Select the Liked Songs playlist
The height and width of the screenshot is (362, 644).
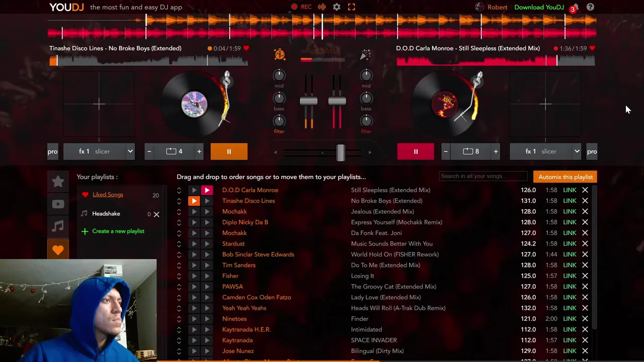tap(108, 195)
